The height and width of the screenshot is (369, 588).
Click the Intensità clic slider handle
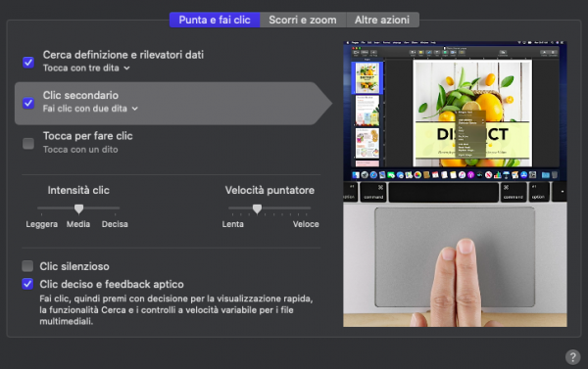(78, 208)
